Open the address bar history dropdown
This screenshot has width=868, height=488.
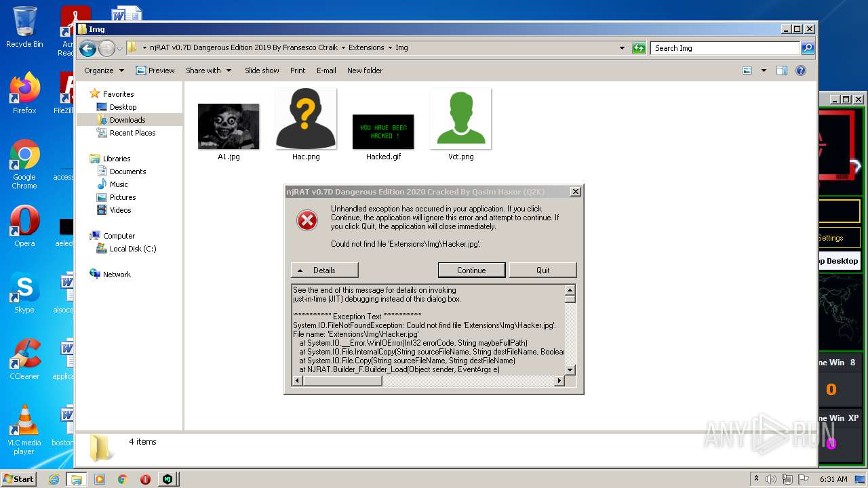tap(623, 48)
